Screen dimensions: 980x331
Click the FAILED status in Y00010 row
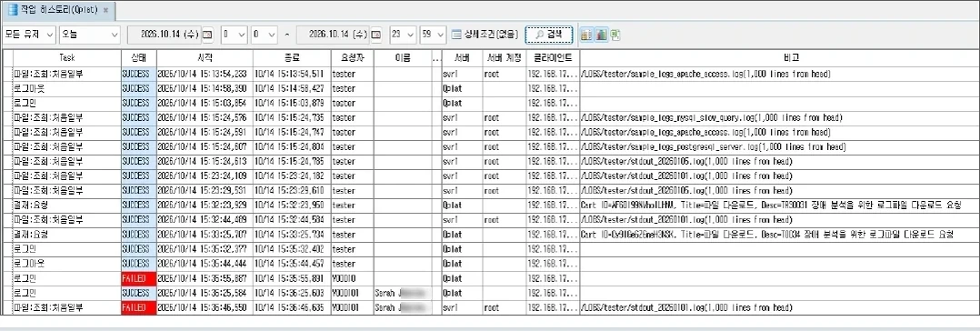point(139,278)
